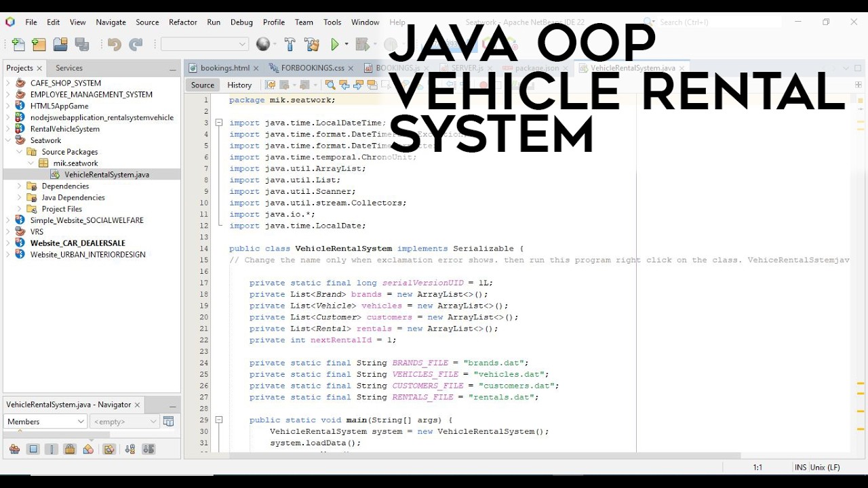This screenshot has height=488, width=868.
Task: Click the Redo arrow icon
Action: tap(136, 45)
